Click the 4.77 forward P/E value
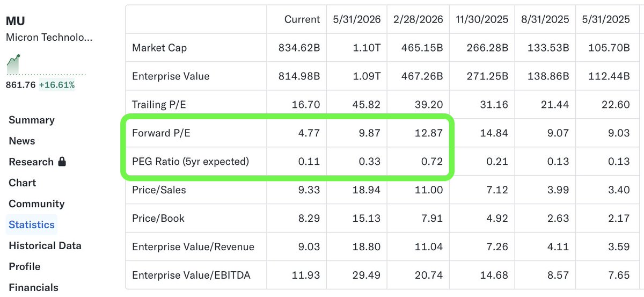644x297 pixels. click(309, 133)
